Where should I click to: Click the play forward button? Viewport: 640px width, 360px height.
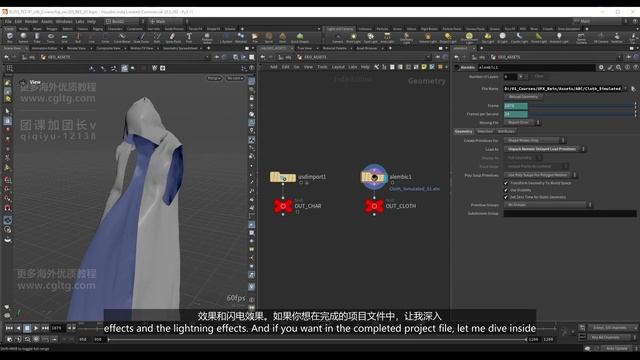pos(36,328)
